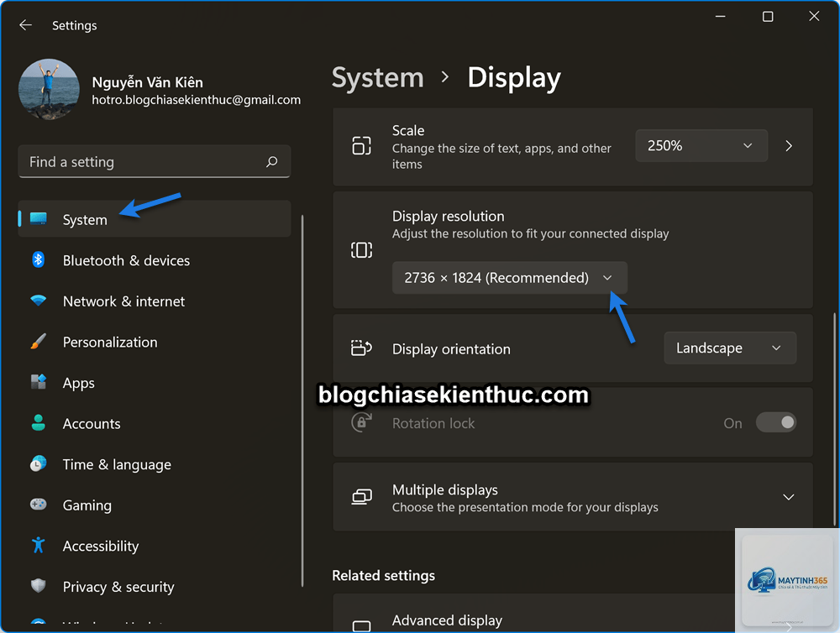Minimize the Settings window

pyautogui.click(x=721, y=17)
